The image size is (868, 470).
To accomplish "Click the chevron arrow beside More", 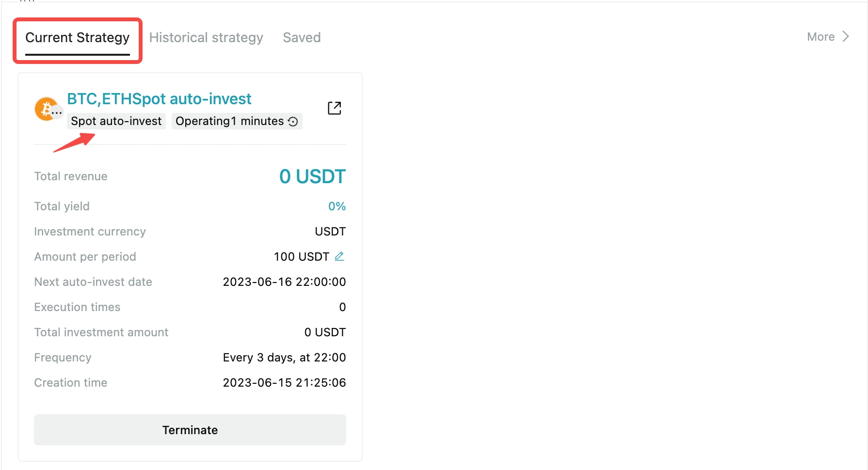I will click(846, 36).
